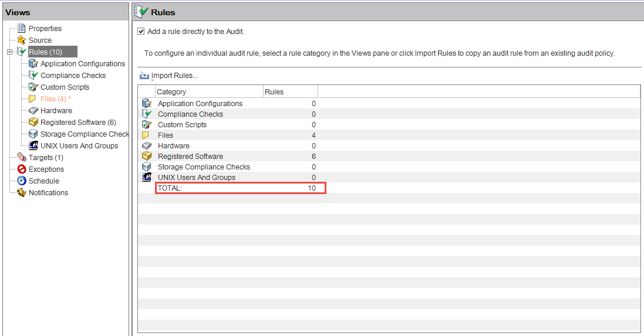
Task: Click Import Rules... button
Action: (169, 76)
